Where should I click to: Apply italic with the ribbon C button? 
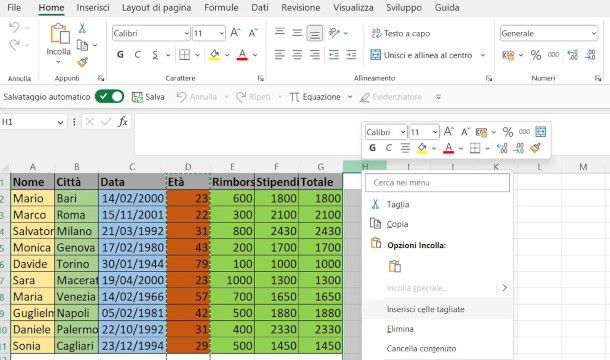coord(137,55)
